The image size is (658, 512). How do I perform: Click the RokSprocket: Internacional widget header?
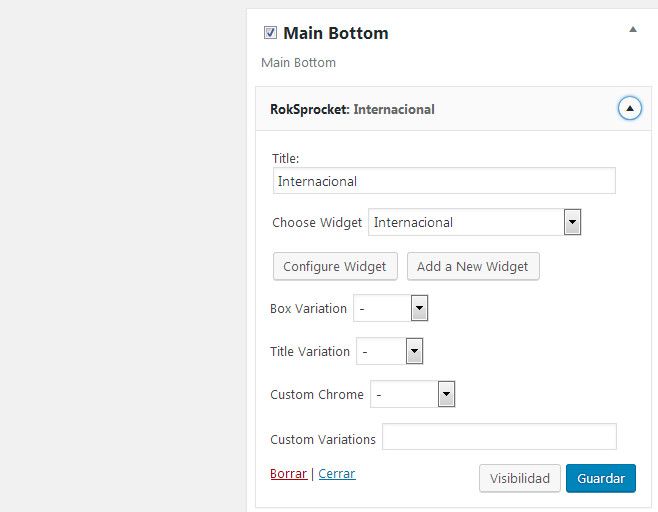(453, 109)
